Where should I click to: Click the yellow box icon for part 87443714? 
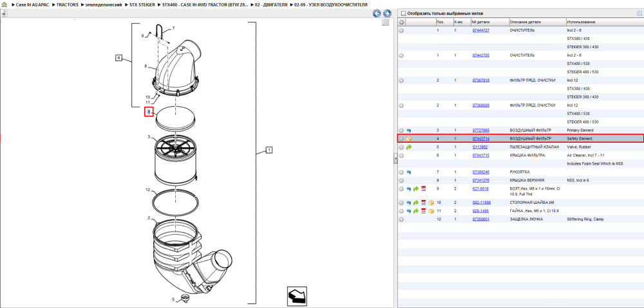point(409,139)
